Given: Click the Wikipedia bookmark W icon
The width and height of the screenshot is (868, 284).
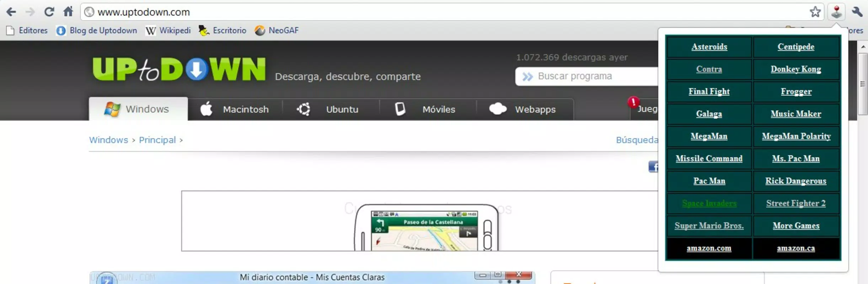Looking at the screenshot, I should (150, 31).
